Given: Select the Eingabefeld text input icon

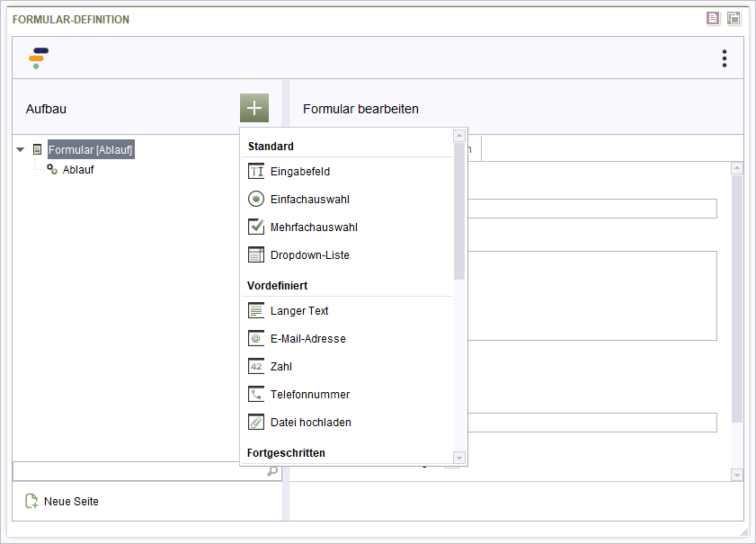Looking at the screenshot, I should coord(256,171).
